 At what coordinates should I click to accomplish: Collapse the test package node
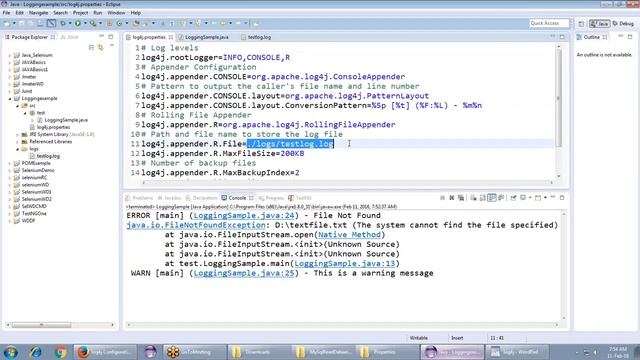pos(25,113)
